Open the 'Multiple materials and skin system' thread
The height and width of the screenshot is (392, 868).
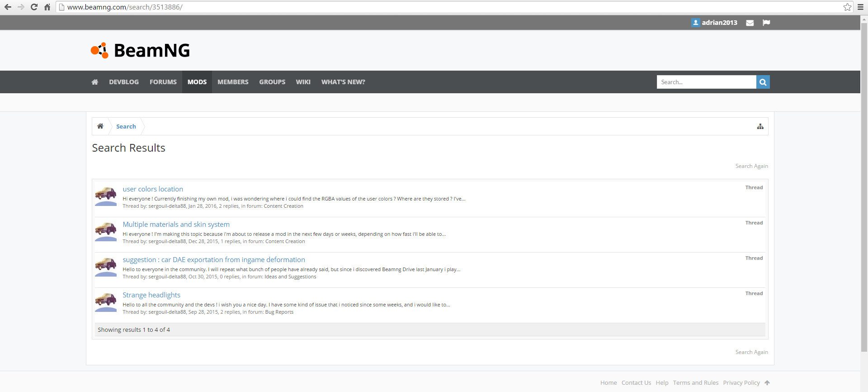click(x=176, y=224)
